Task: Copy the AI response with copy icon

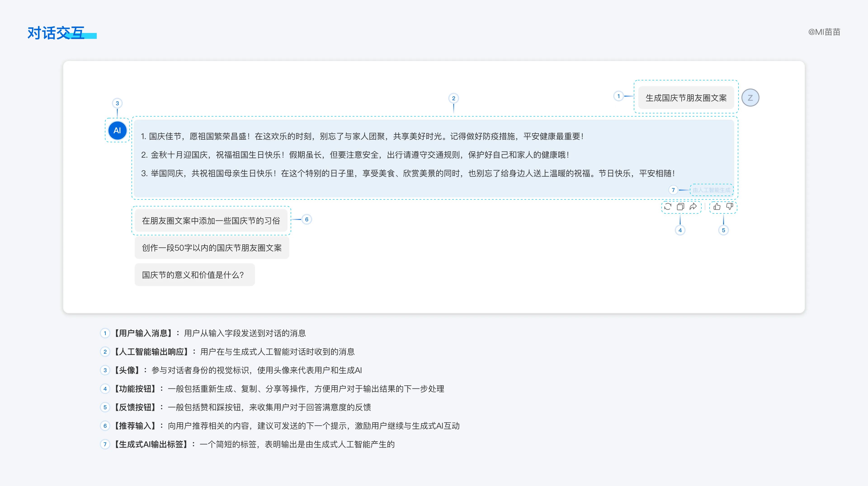Action: 680,207
